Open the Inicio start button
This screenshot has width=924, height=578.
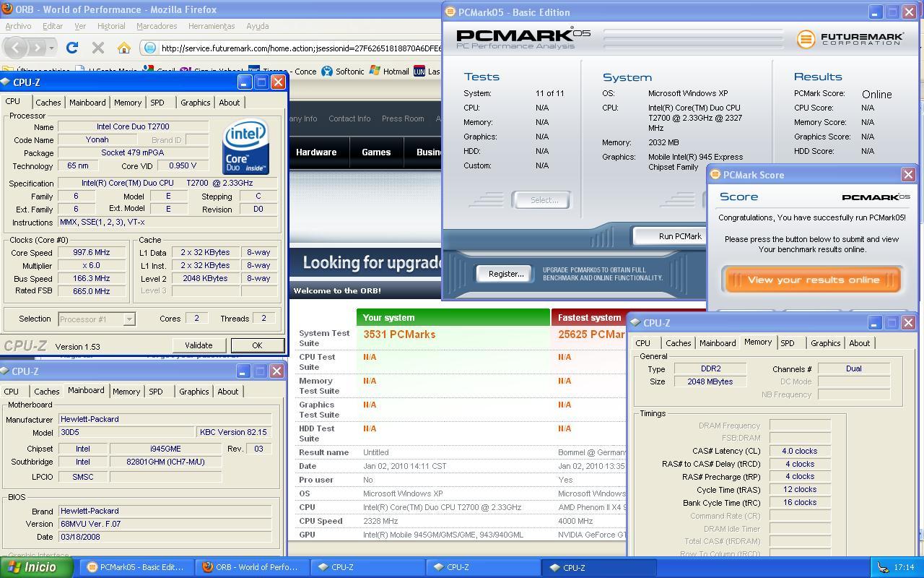point(36,567)
